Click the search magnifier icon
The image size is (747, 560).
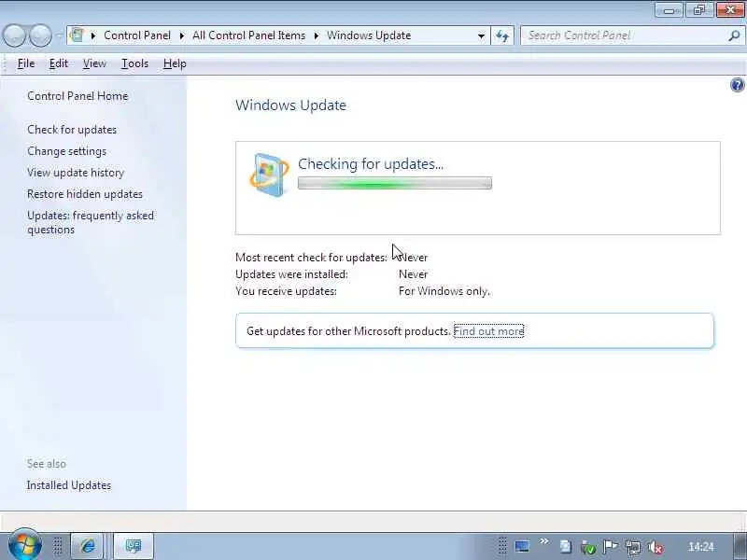pos(734,35)
